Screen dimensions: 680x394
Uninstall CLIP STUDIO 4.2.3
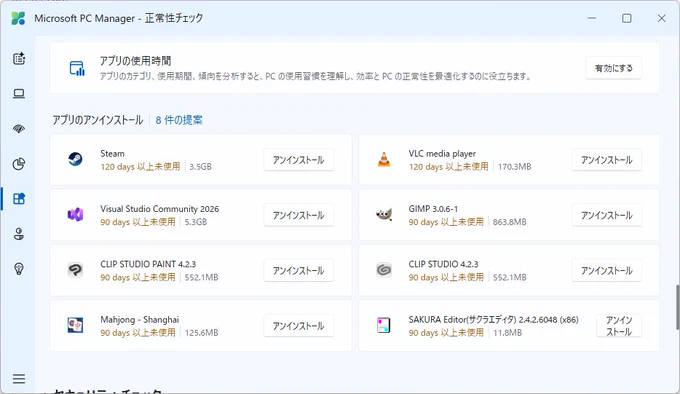tap(607, 270)
